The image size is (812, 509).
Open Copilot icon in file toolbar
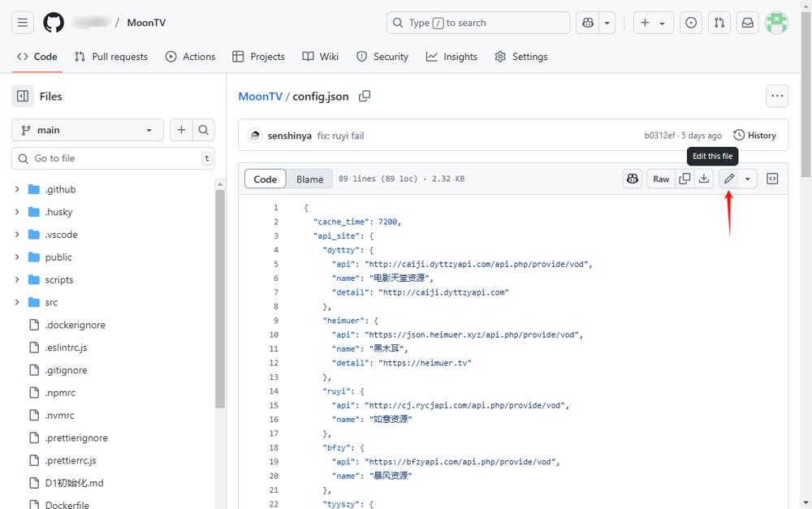click(x=633, y=179)
